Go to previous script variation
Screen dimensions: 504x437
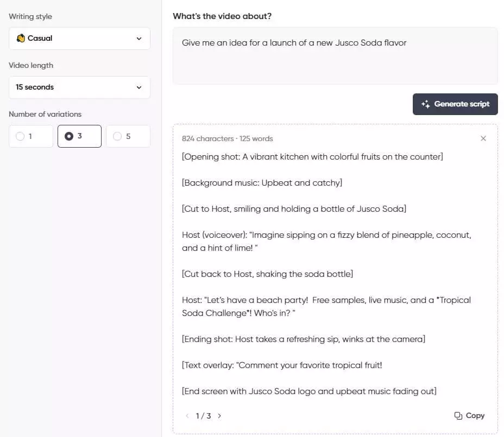[x=187, y=416]
